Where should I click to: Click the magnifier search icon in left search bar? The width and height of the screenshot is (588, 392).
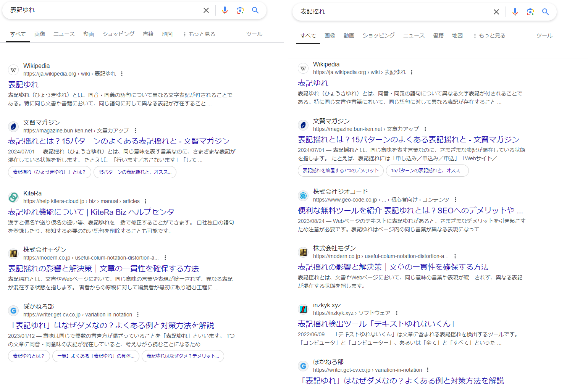255,10
